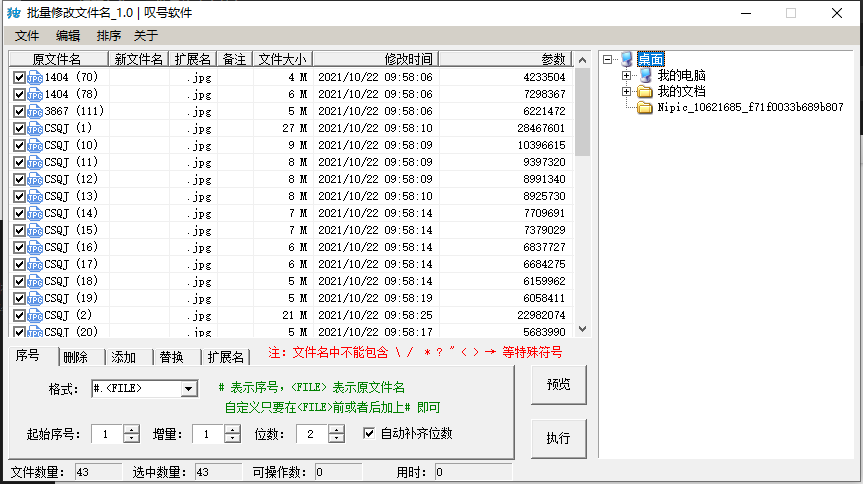Screen dimensions: 863x484
Task: Open the 排序 menu
Action: tap(109, 36)
